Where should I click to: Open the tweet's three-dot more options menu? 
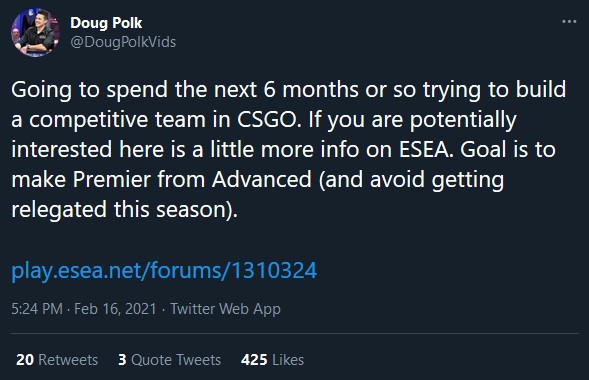click(x=569, y=22)
